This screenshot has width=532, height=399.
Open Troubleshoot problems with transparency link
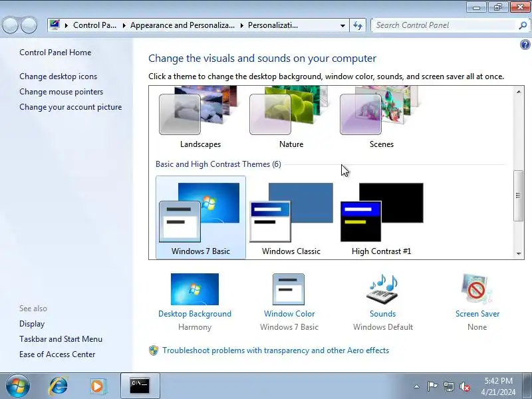point(275,350)
